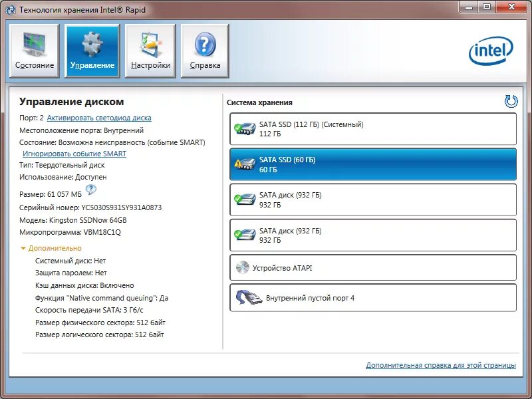Select the first SATA диск (932 ГБ) entry

pos(373,200)
